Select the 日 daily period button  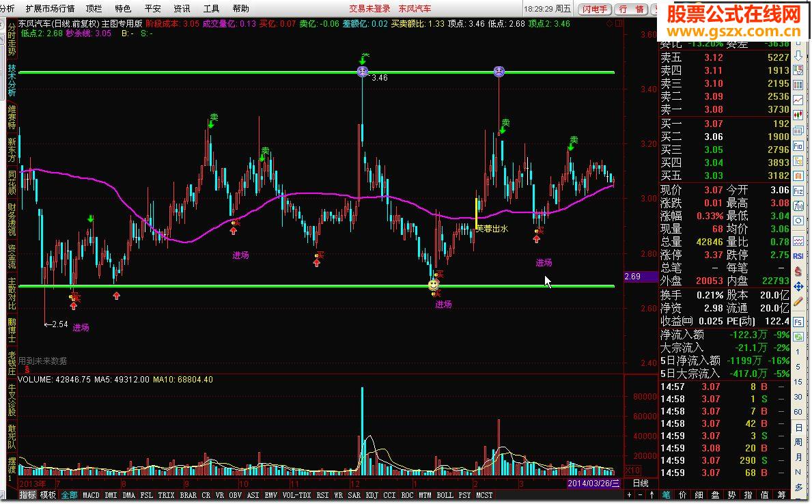coord(798,428)
